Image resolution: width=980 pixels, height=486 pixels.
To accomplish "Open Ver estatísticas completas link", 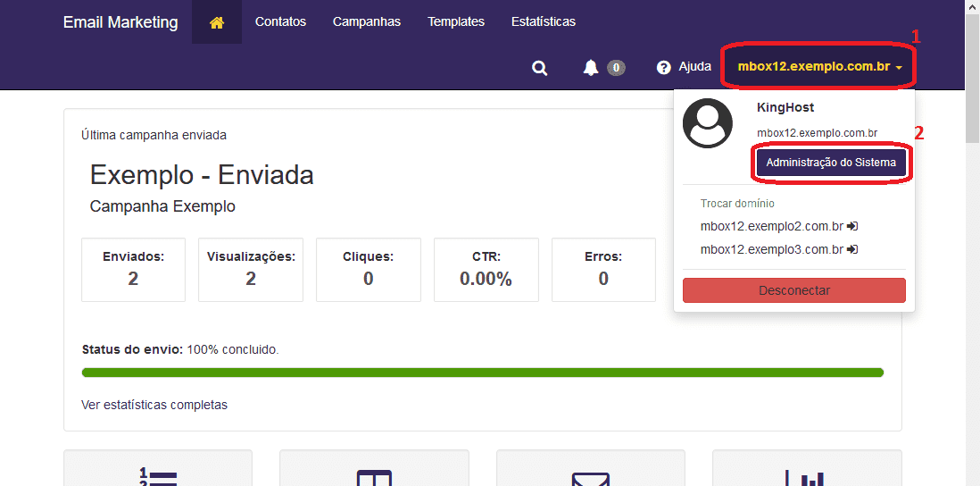I will 154,405.
